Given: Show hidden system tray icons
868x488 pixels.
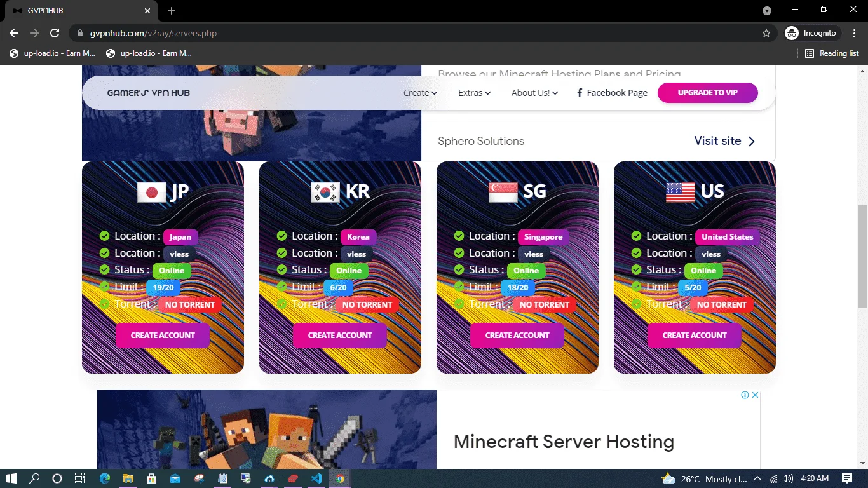Looking at the screenshot, I should 757,478.
